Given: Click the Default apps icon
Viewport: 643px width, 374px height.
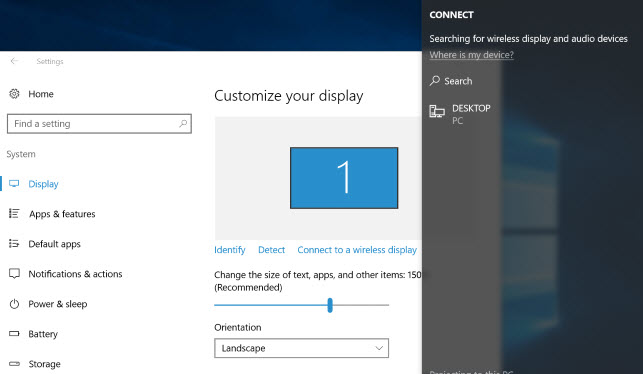Looking at the screenshot, I should pyautogui.click(x=14, y=244).
